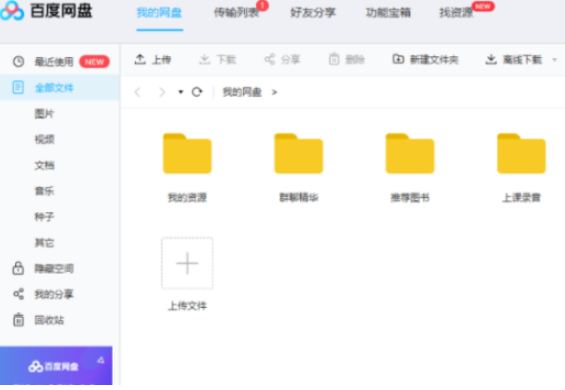Click the delete trash icon in toolbar
The width and height of the screenshot is (565, 390).
pyautogui.click(x=334, y=59)
